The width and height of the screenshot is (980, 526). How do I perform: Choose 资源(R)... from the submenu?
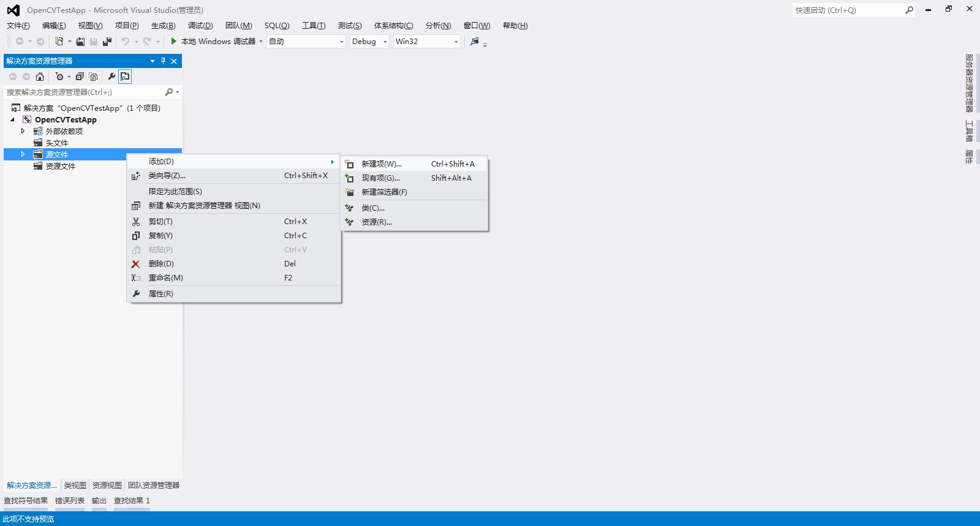[x=414, y=222]
